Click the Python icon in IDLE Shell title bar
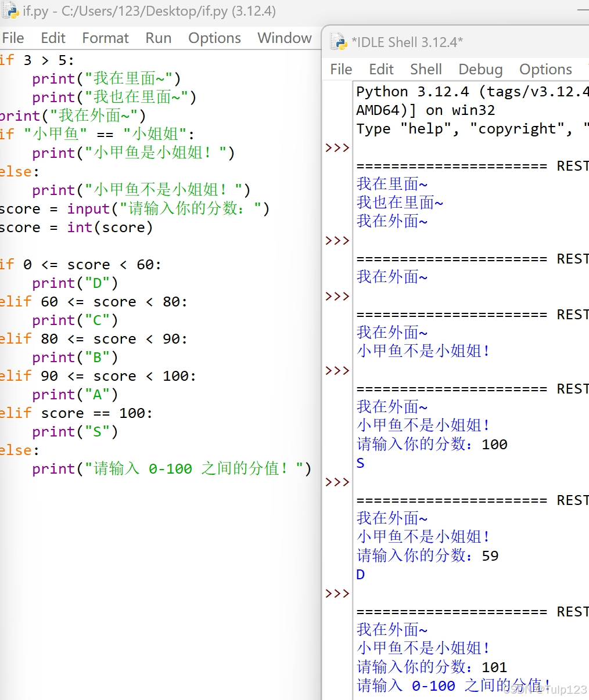 [339, 42]
